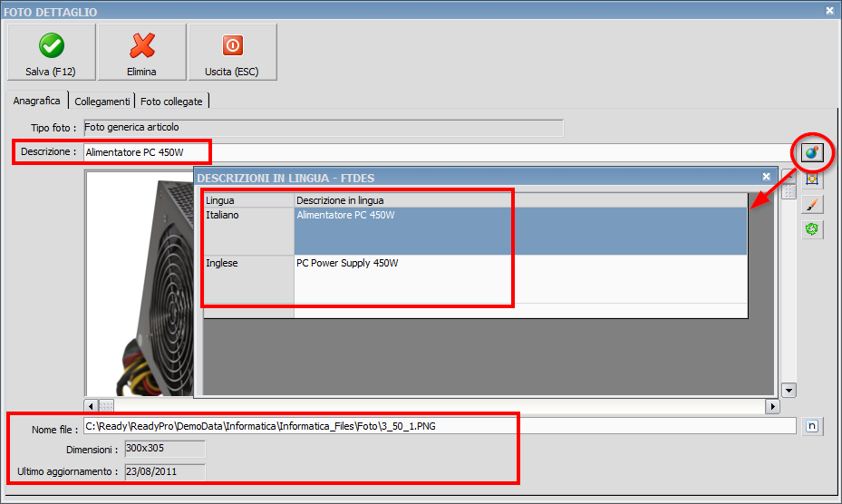
Task: Click the Descrizione text field
Action: [435, 153]
